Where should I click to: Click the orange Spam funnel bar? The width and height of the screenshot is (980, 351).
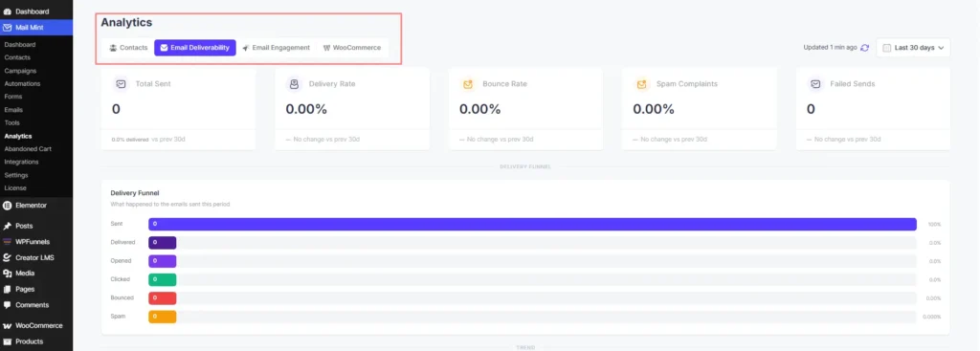coord(163,317)
